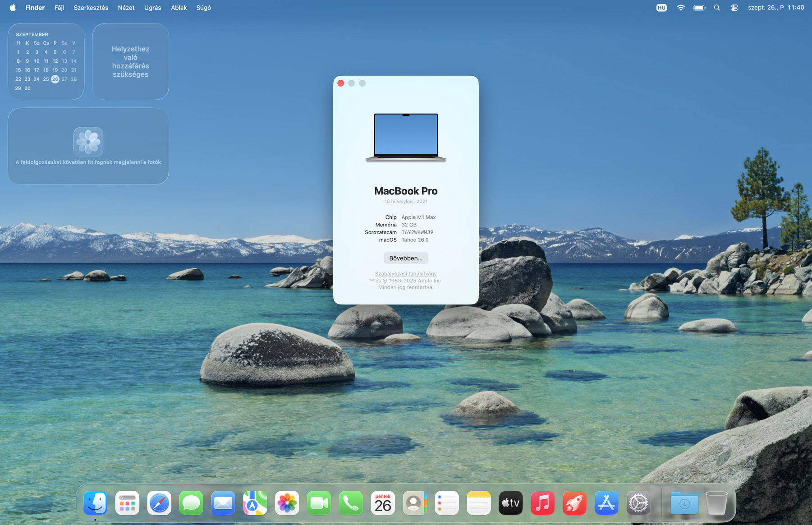Select day 26 in calendar widget
Viewport: 812px width, 525px height.
pyautogui.click(x=55, y=79)
